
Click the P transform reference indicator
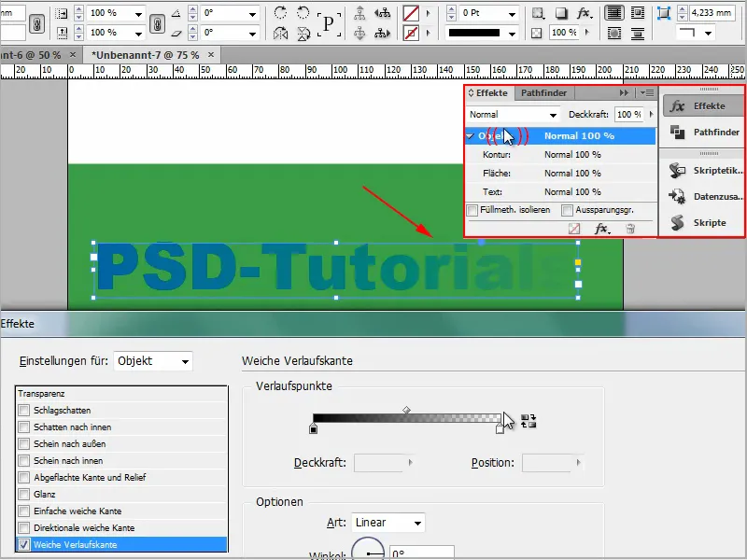tap(329, 23)
